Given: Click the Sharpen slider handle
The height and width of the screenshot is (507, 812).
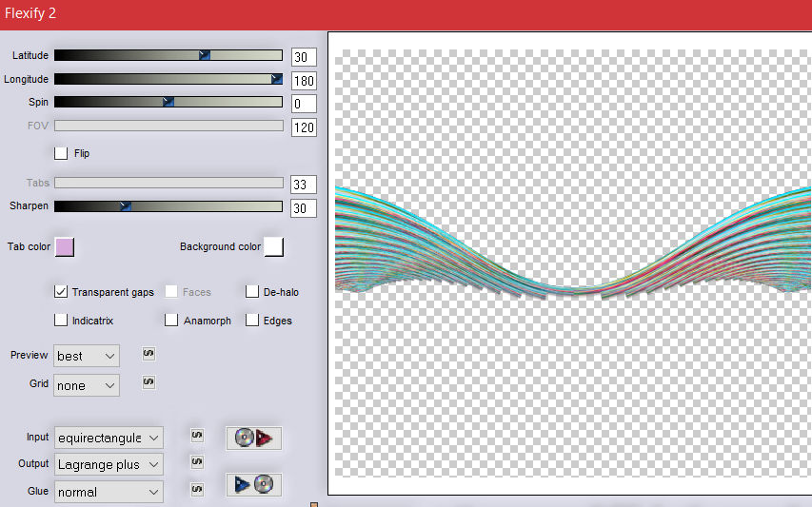Looking at the screenshot, I should 126,206.
